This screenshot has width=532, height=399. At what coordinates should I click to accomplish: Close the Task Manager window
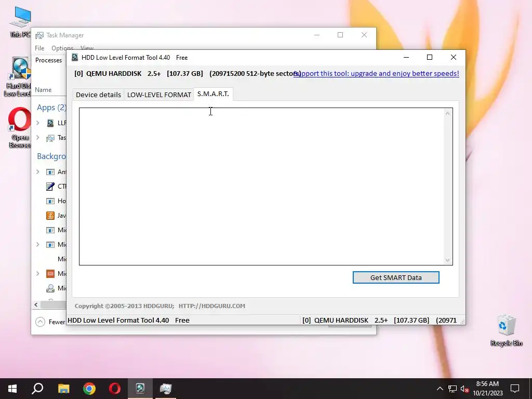tap(364, 35)
